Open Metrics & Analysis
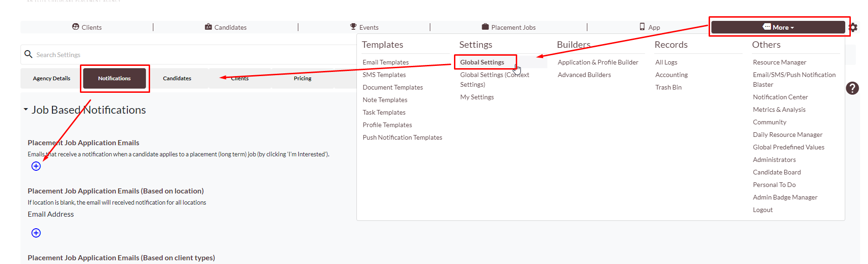The height and width of the screenshot is (264, 868). 779,109
